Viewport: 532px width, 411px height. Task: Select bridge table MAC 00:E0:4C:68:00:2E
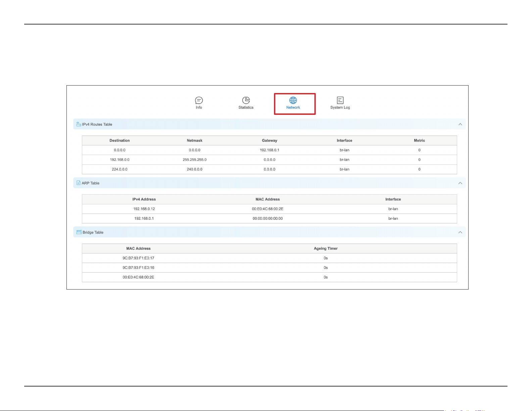(138, 277)
